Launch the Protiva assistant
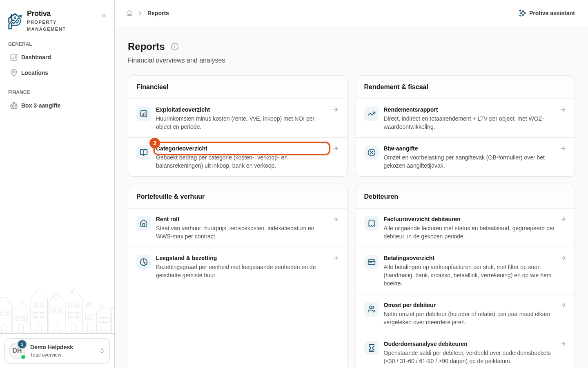Viewport: 588px width, 368px height. tap(547, 13)
